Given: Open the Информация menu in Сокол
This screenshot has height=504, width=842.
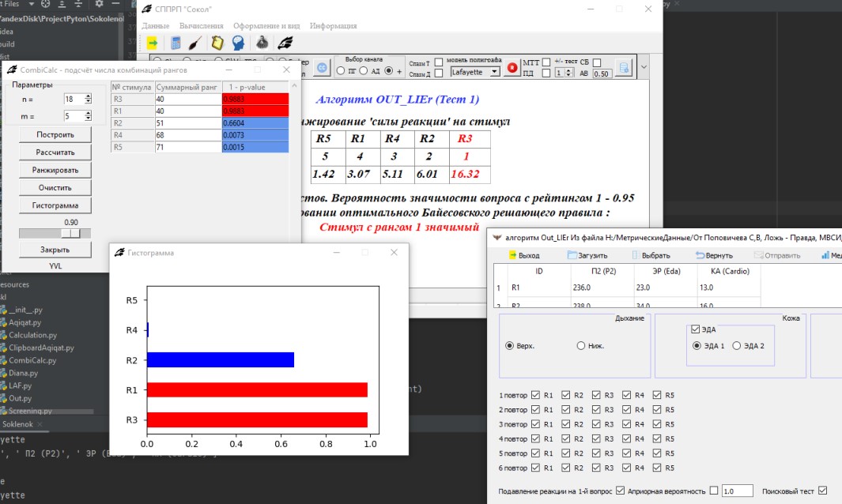Looking at the screenshot, I should 333,26.
